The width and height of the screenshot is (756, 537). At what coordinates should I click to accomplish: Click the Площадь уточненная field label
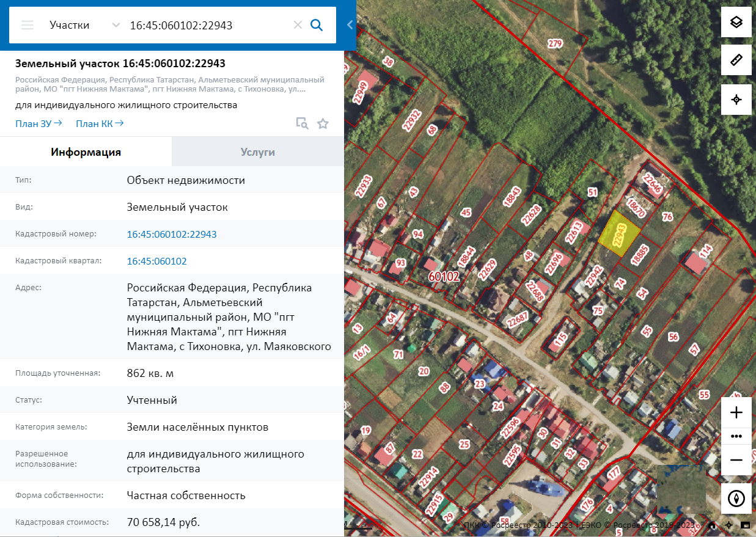coord(57,373)
